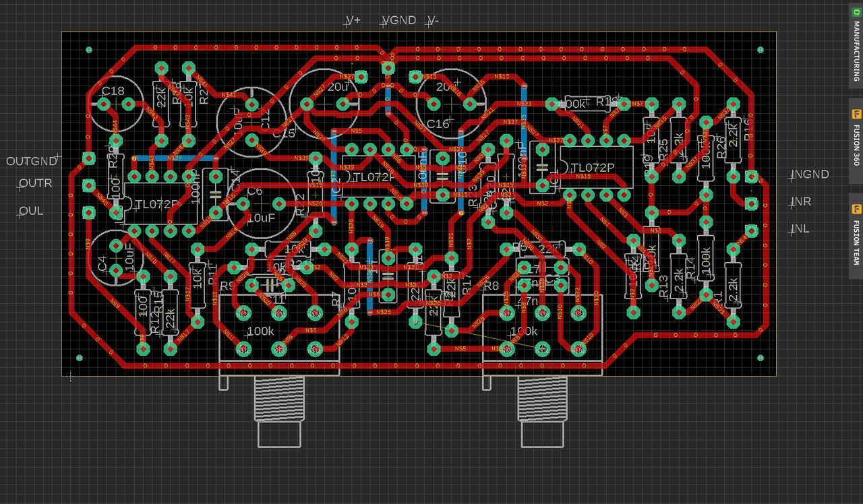Select the V+ label above the board
This screenshot has width=863, height=504.
(x=354, y=20)
